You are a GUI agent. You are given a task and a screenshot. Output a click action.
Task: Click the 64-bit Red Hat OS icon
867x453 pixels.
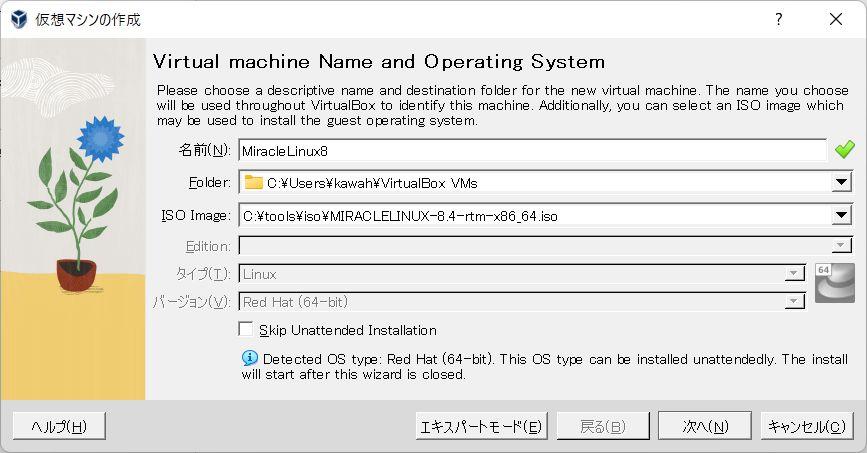pos(835,283)
